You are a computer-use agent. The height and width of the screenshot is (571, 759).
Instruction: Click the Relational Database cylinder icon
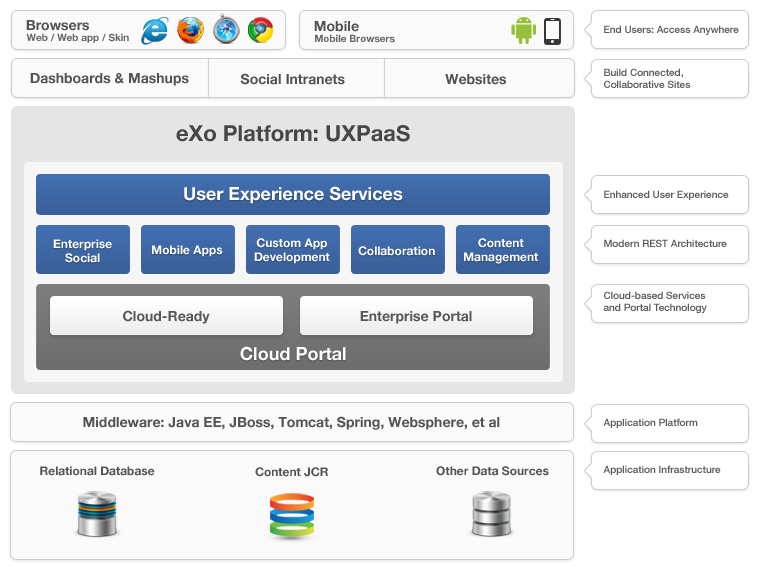(x=97, y=514)
